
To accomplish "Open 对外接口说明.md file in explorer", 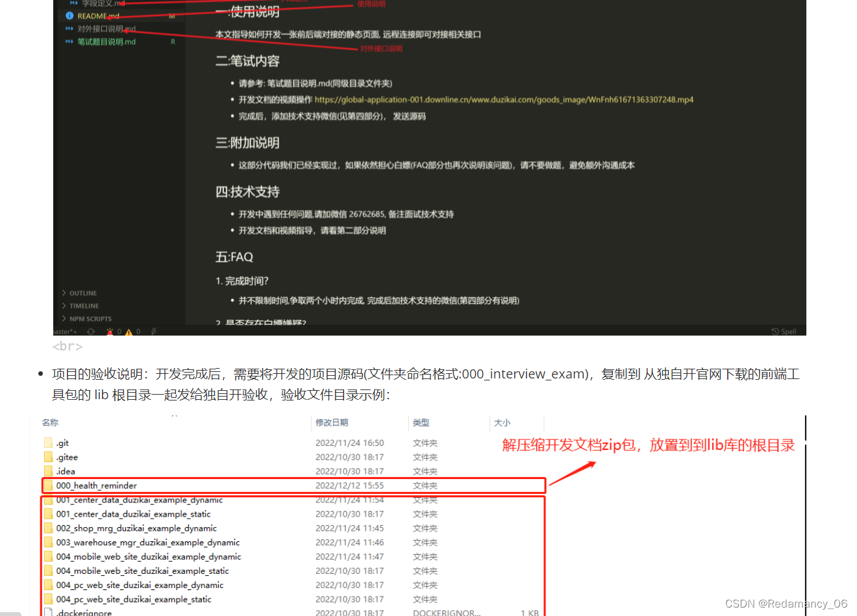I will coord(106,29).
